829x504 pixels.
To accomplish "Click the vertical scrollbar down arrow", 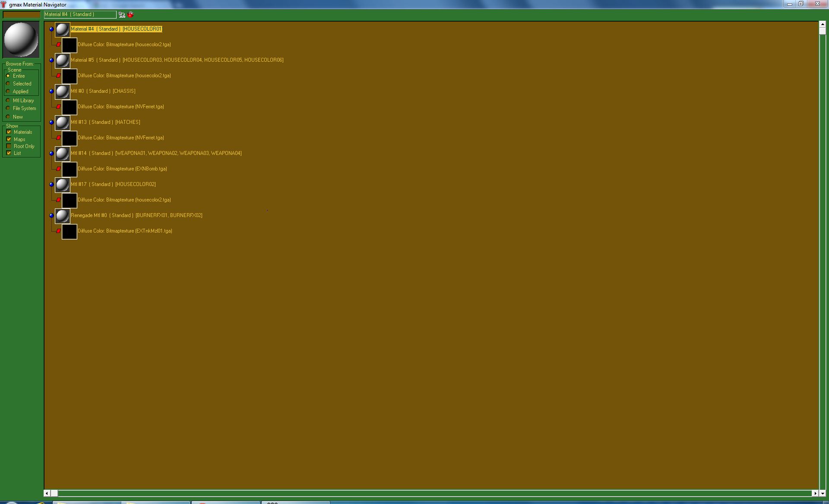I will pyautogui.click(x=823, y=493).
